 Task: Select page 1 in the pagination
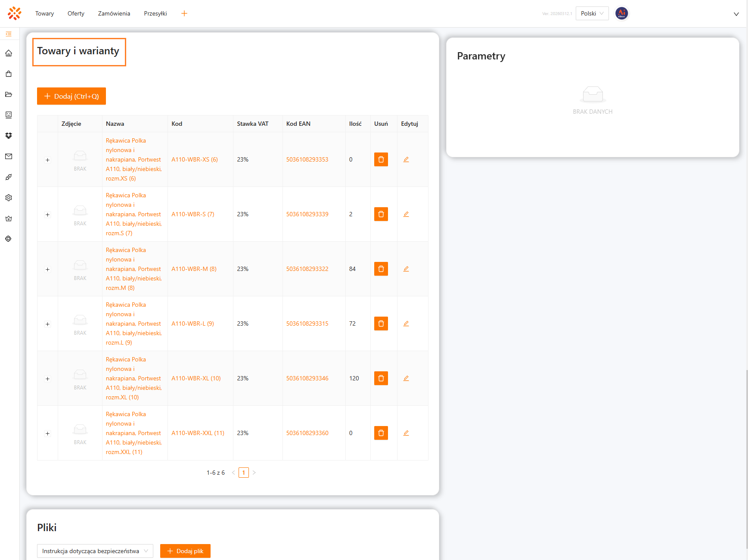point(243,473)
